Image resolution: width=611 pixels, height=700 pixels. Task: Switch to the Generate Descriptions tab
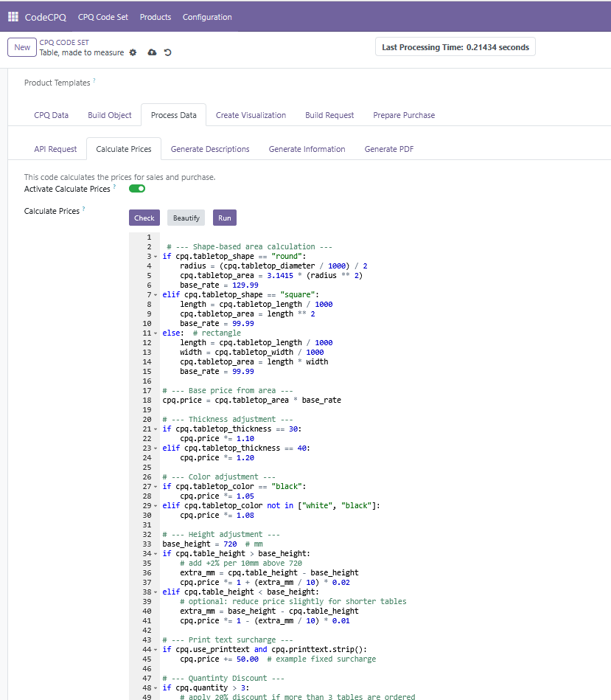coord(210,149)
